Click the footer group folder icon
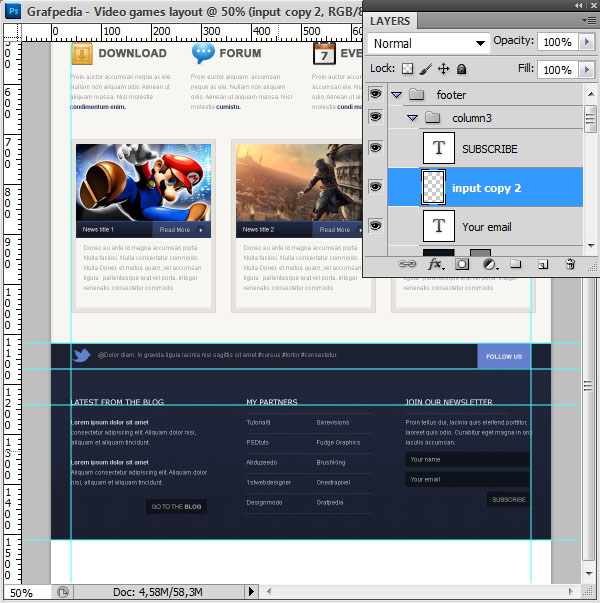 click(x=417, y=94)
